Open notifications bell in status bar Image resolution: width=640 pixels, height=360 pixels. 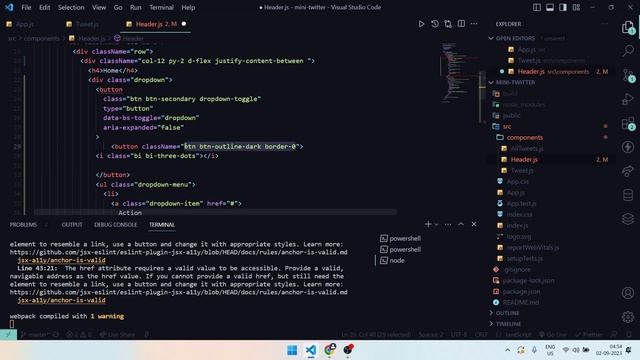629,335
